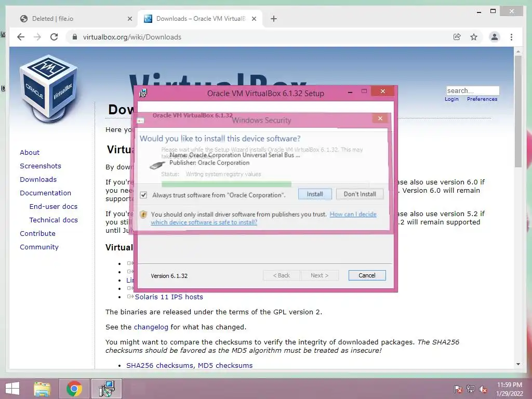Click the website search field
Image resolution: width=532 pixels, height=399 pixels.
click(473, 90)
